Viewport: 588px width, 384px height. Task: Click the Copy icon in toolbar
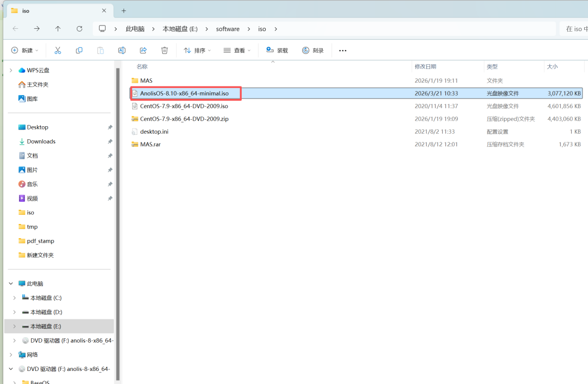(79, 50)
